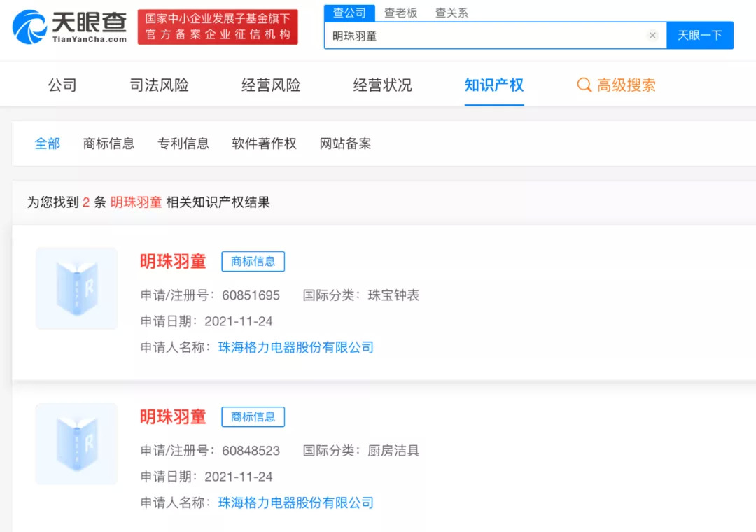Filter results by 软件著作权

point(264,143)
